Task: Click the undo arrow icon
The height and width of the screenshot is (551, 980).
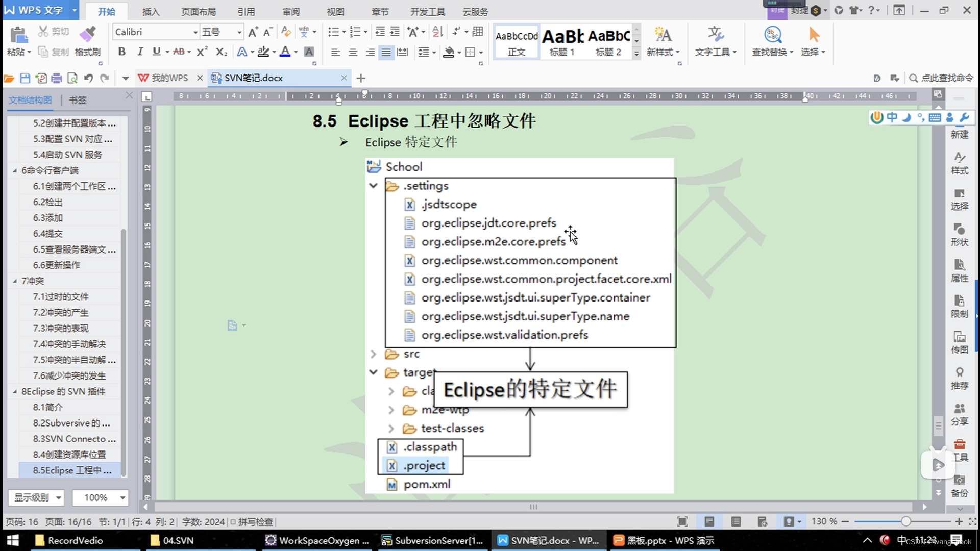Action: pos(88,78)
